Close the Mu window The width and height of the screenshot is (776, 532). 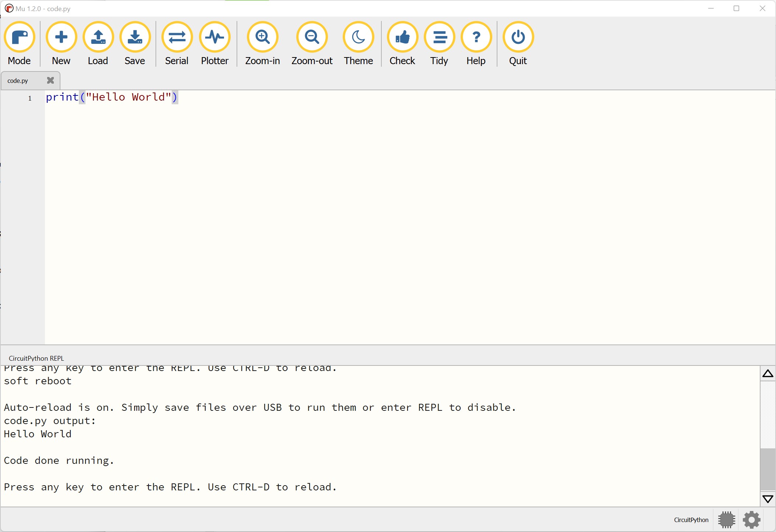pos(762,8)
